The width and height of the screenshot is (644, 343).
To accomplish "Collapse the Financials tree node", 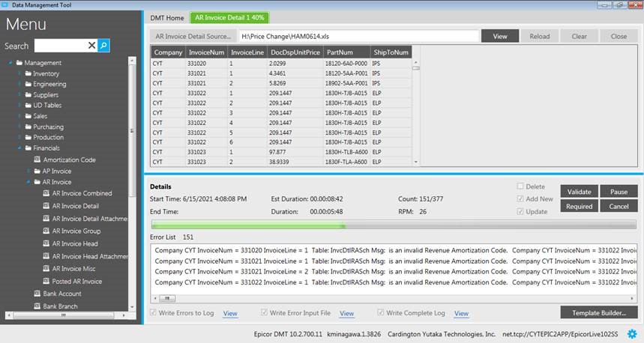I will (19, 148).
